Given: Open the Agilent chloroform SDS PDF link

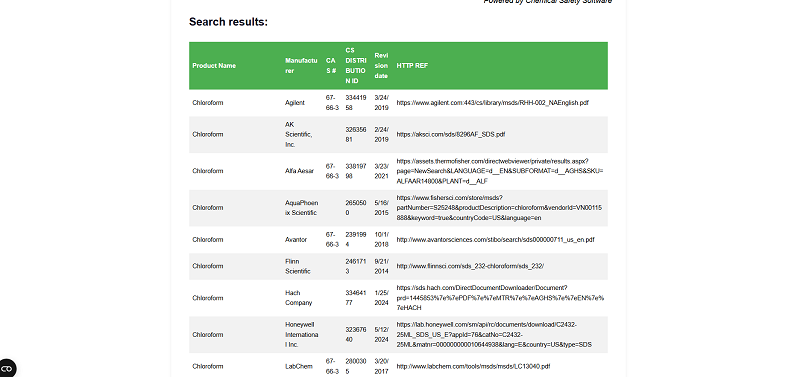Looking at the screenshot, I should [492, 103].
